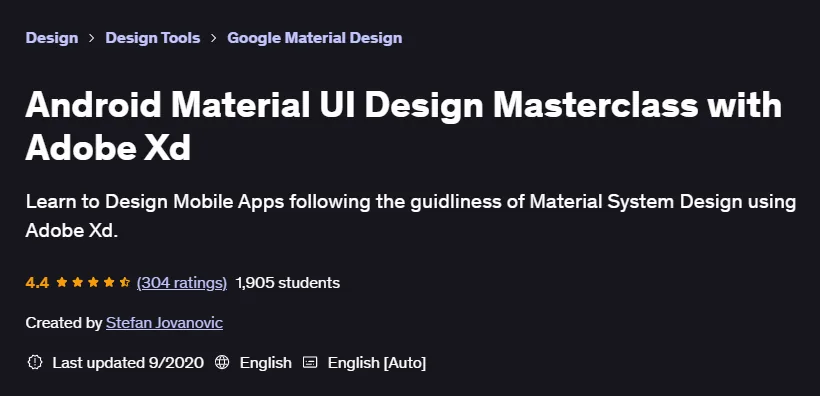Screen dimensions: 820x396
Task: Click the Last updated 9/2020 text
Action: [128, 363]
